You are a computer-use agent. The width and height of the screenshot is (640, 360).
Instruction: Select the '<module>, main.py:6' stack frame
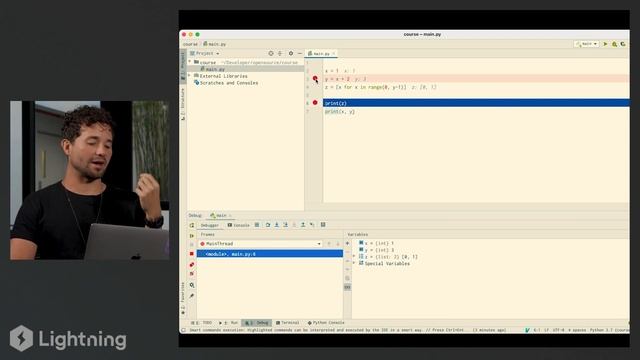[x=270, y=254]
